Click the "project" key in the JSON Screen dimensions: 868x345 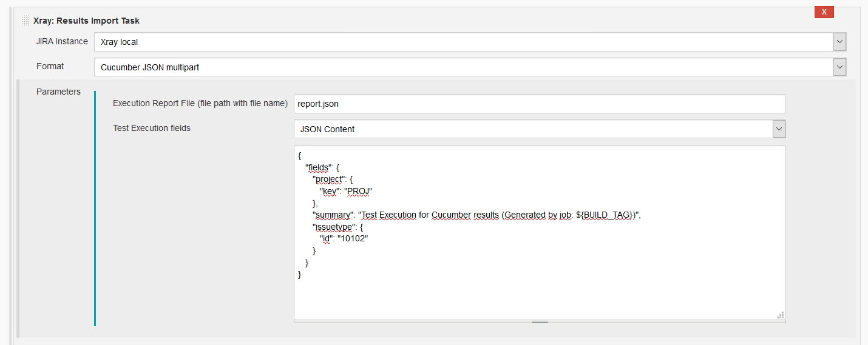coord(330,179)
